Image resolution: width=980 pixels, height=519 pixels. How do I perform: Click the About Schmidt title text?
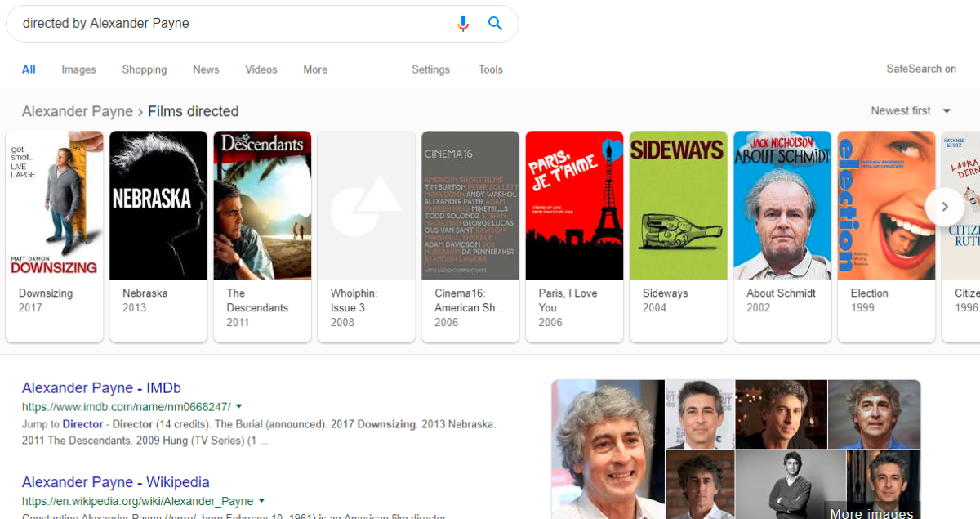point(782,293)
